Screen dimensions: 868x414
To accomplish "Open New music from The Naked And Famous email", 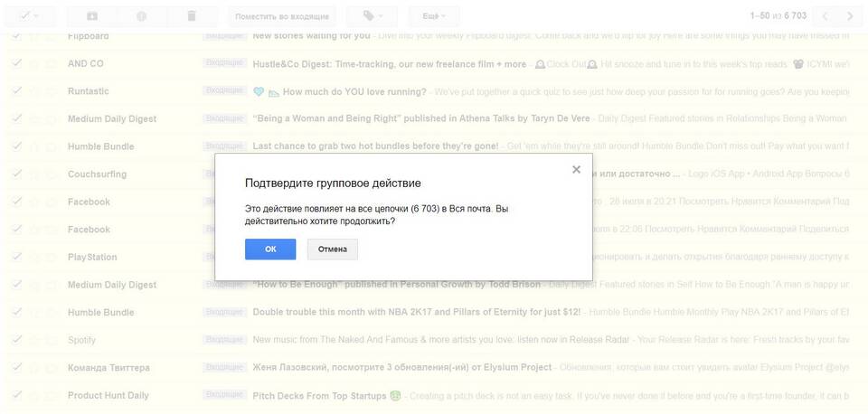I will point(440,340).
